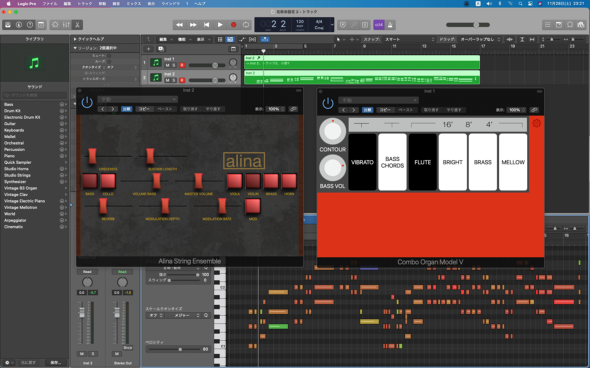This screenshot has height=368, width=590.
Task: Click the red Record button in transport
Action: tap(233, 25)
